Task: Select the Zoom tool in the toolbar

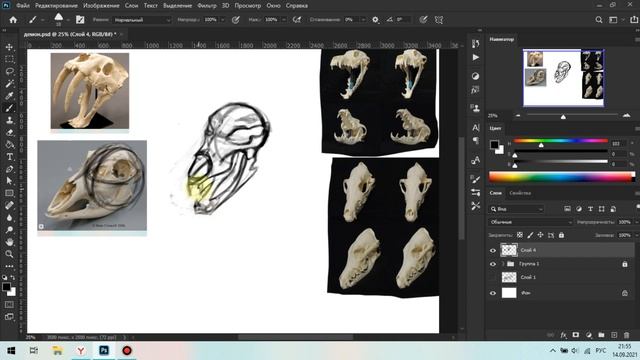Action: pyautogui.click(x=9, y=254)
